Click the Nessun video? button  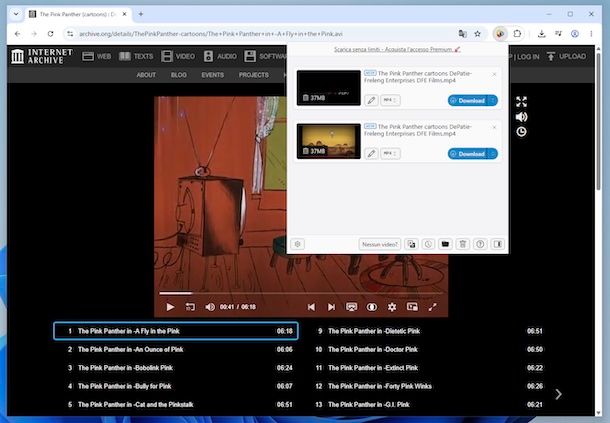click(x=380, y=244)
